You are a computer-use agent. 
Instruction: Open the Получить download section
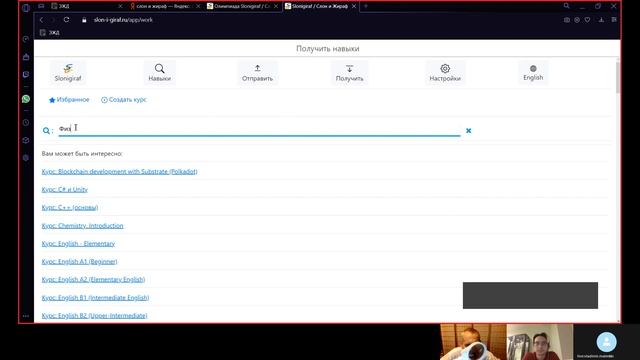[349, 73]
